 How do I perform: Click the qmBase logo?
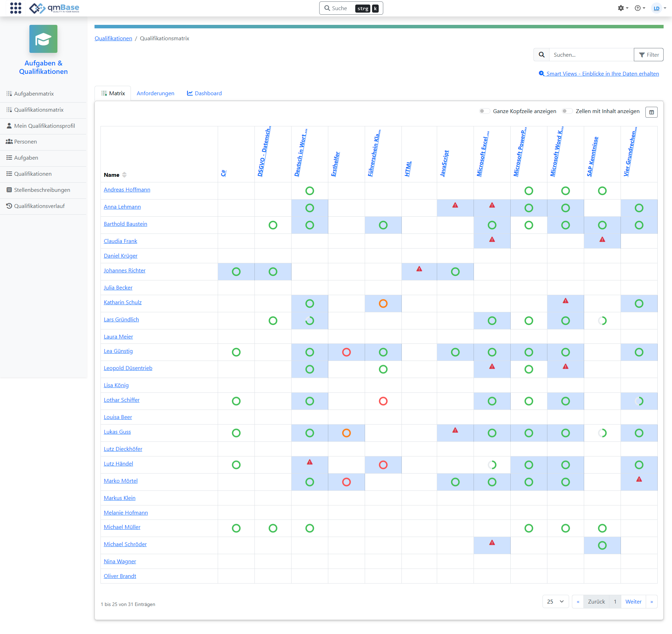tap(54, 8)
